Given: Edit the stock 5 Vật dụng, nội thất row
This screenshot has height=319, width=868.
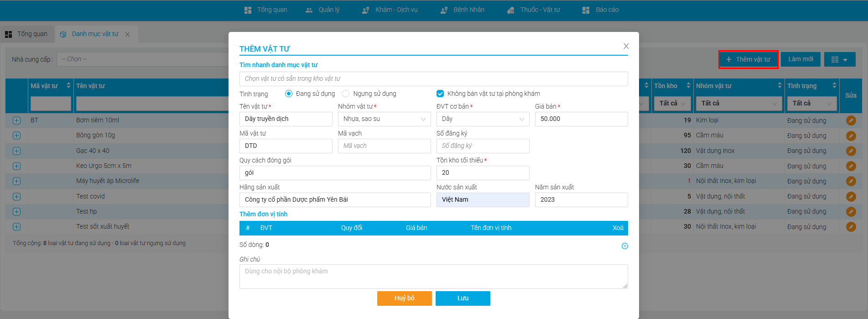Looking at the screenshot, I should tap(851, 197).
